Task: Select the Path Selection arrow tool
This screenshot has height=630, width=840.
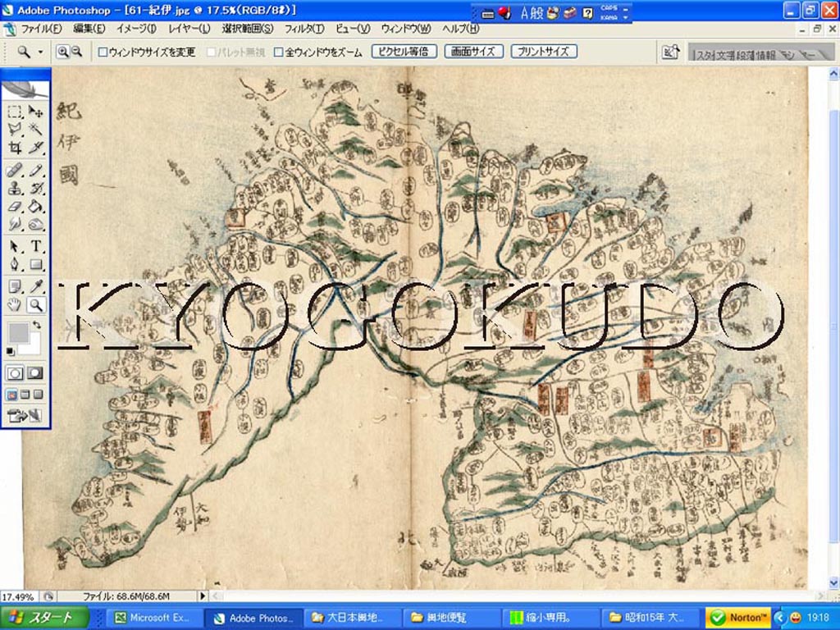Action: point(15,246)
